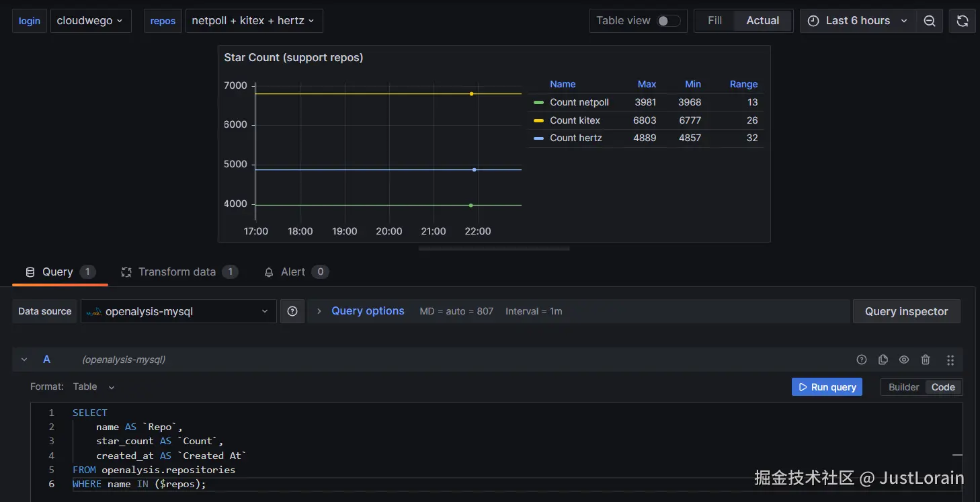Click the data source help icon
The image size is (980, 502).
click(x=292, y=311)
